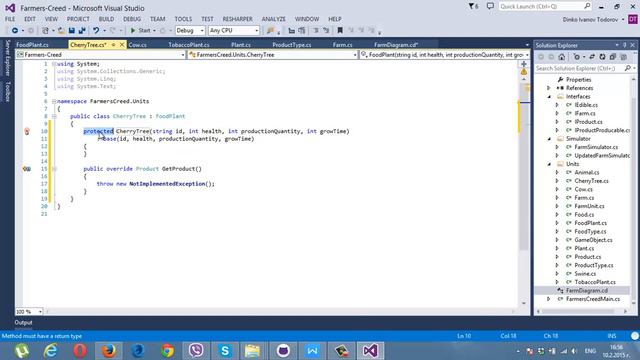The image size is (640, 360).
Task: Open Google Chrome from the taskbar
Action: (x=167, y=351)
